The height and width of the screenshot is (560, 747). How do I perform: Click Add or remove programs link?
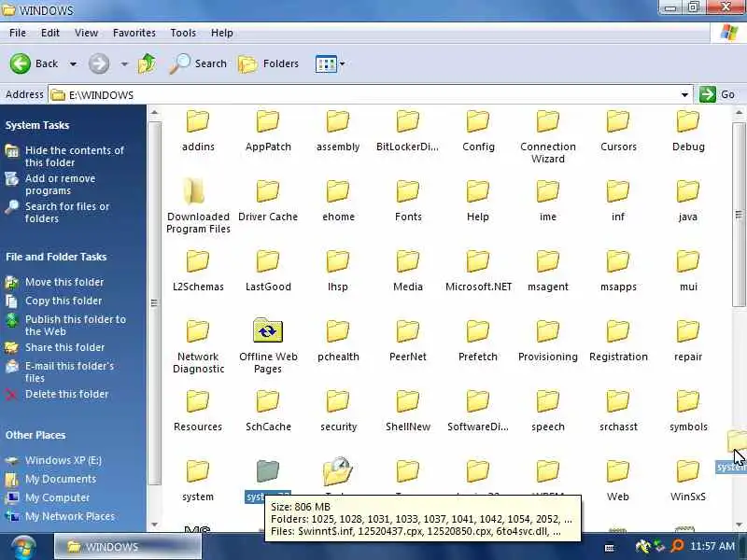pyautogui.click(x=60, y=184)
